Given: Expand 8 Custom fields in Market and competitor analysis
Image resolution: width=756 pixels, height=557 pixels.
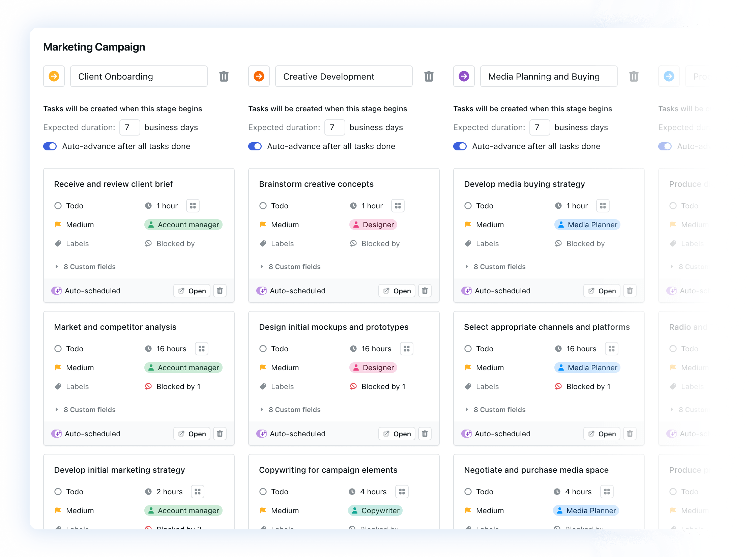Looking at the screenshot, I should pos(86,410).
